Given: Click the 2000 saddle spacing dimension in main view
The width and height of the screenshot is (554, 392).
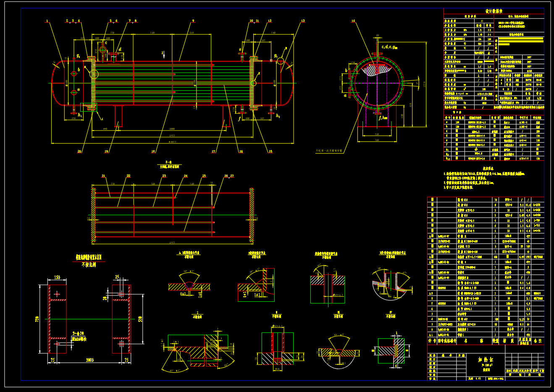Looking at the screenshot, I should pyautogui.click(x=171, y=129).
